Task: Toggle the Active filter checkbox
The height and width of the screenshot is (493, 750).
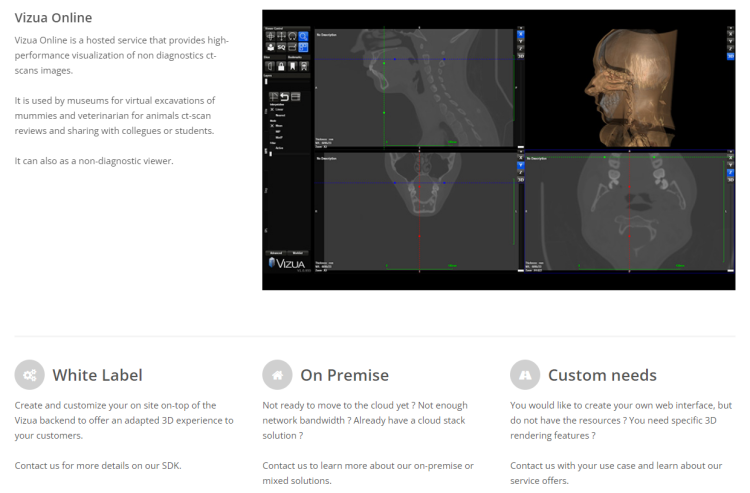Action: pyautogui.click(x=272, y=148)
